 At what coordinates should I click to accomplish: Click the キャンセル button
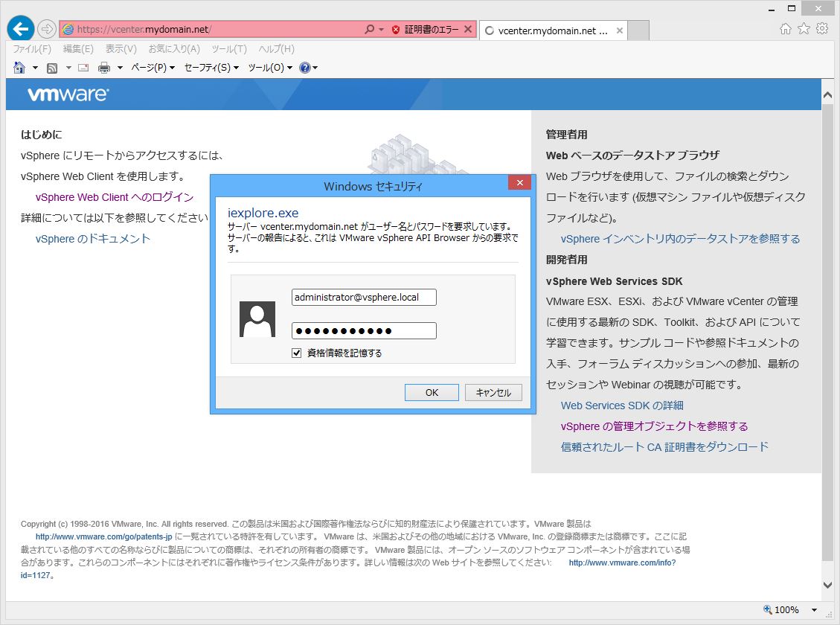[493, 393]
